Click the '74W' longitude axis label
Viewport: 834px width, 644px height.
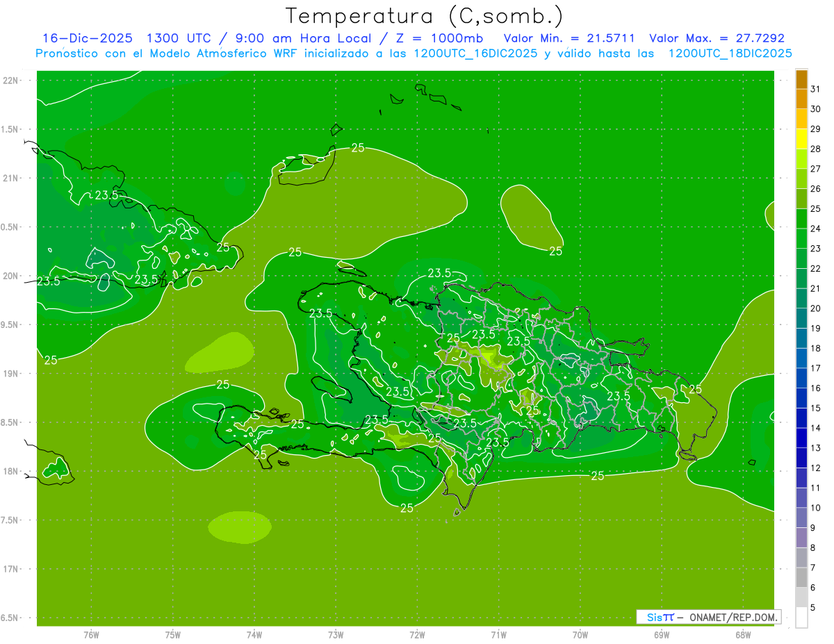tap(254, 635)
